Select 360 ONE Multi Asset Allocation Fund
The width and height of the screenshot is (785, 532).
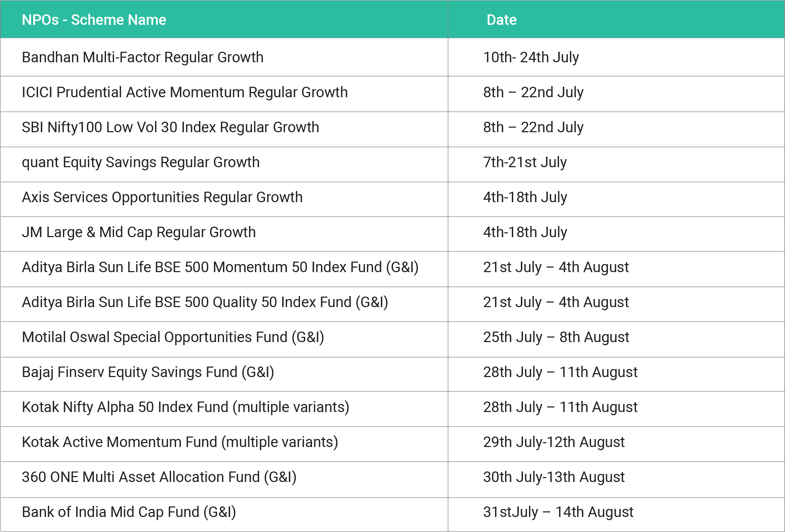click(x=159, y=477)
